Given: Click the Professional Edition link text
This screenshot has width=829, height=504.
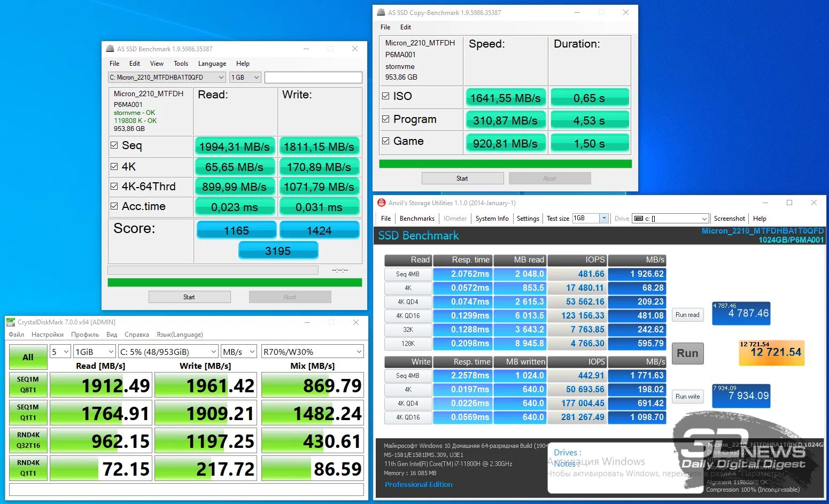Looking at the screenshot, I should (x=419, y=484).
